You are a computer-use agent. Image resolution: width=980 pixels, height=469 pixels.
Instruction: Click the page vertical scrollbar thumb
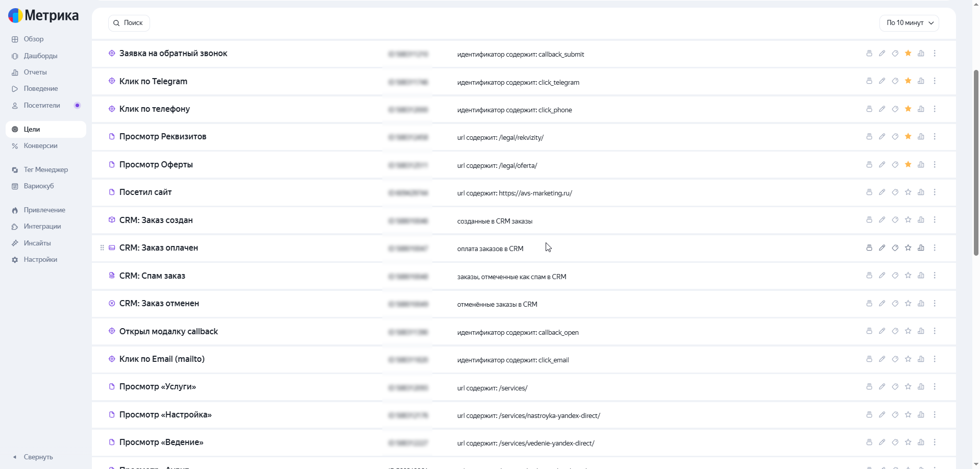coord(976,162)
